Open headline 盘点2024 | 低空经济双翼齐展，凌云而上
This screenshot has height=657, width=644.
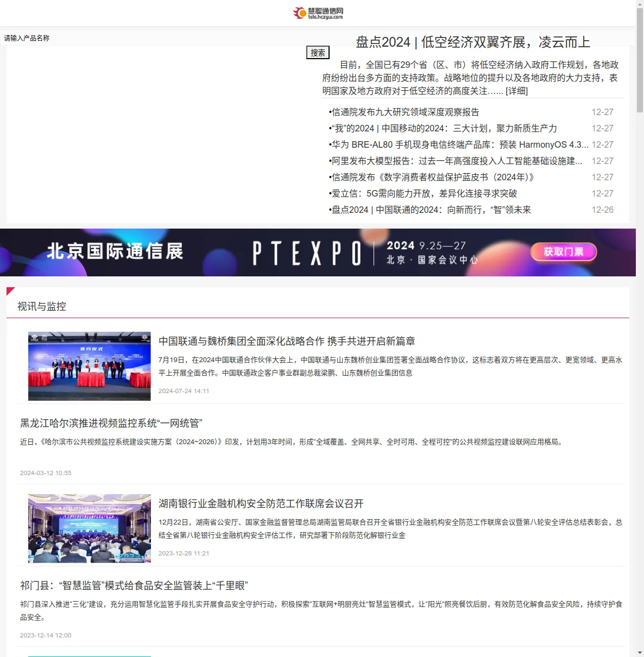click(472, 42)
